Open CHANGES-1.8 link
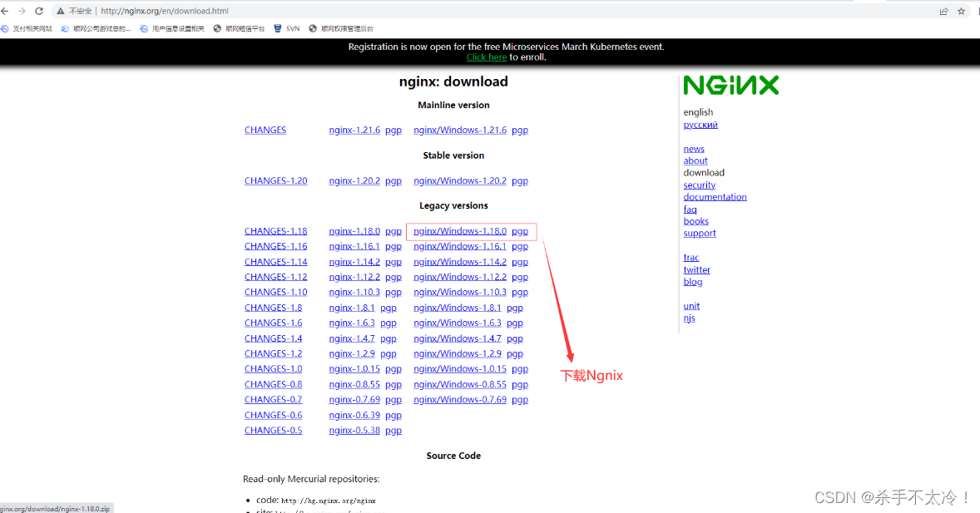This screenshot has height=513, width=980. 273,308
